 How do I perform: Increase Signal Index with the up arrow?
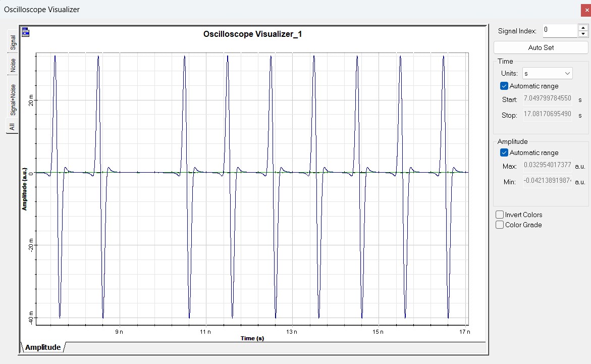pyautogui.click(x=583, y=27)
